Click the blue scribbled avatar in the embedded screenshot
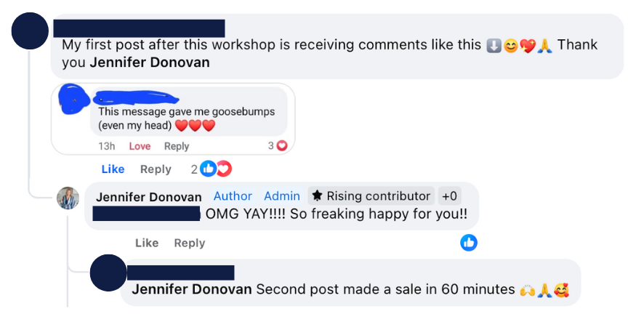This screenshot has height=330, width=644. point(74,99)
